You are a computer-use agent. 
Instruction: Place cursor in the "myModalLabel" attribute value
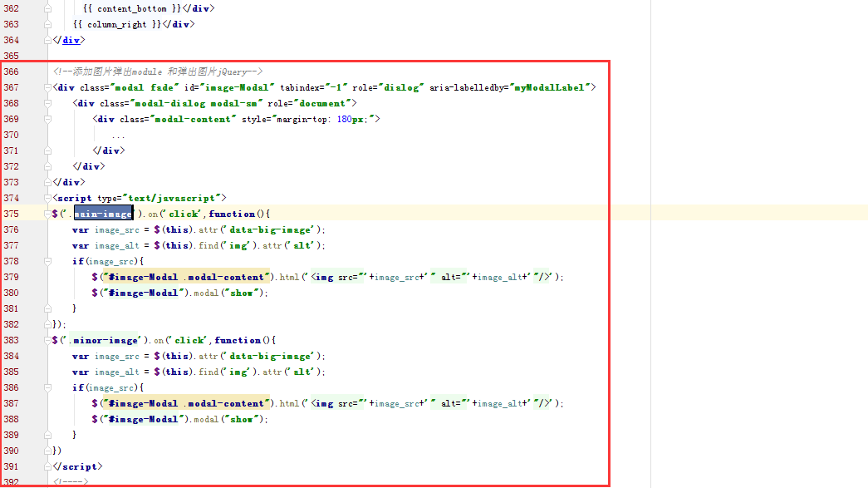tap(549, 87)
